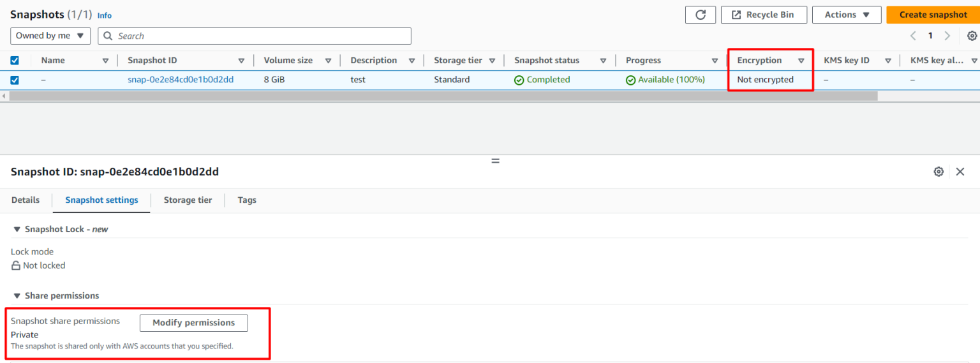Open table preferences gear icon
Screen dimensions: 980x363
972,36
